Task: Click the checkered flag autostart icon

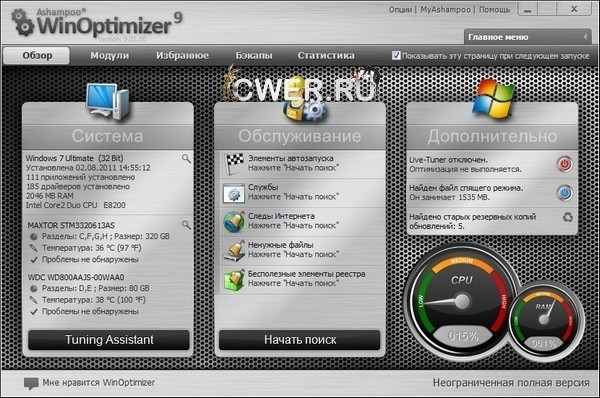Action: pyautogui.click(x=234, y=164)
